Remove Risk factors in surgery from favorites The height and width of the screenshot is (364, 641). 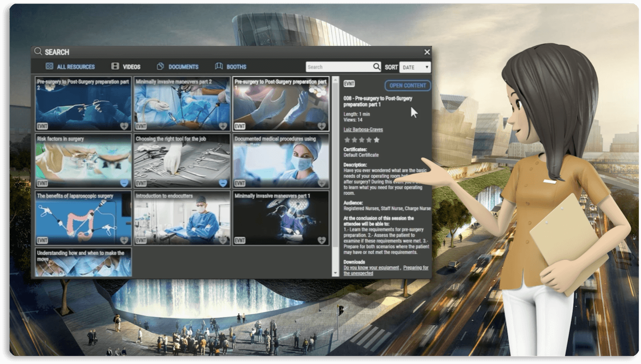(124, 183)
